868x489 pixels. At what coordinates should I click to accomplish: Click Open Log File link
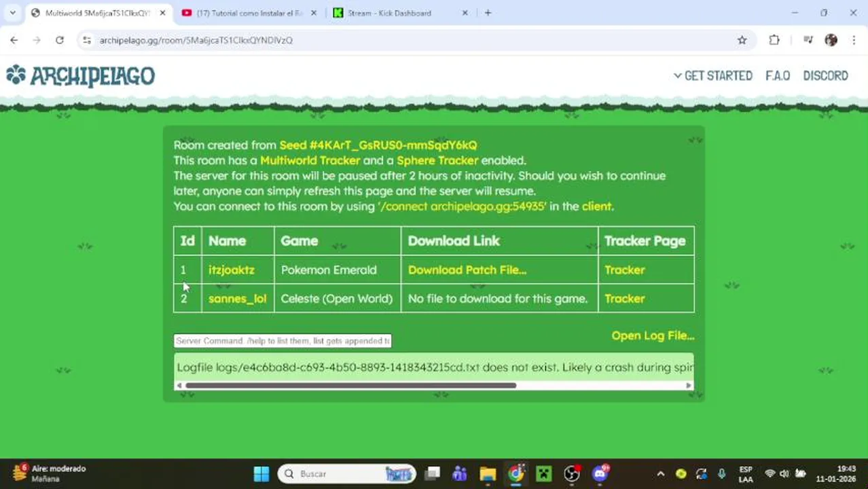tap(653, 336)
